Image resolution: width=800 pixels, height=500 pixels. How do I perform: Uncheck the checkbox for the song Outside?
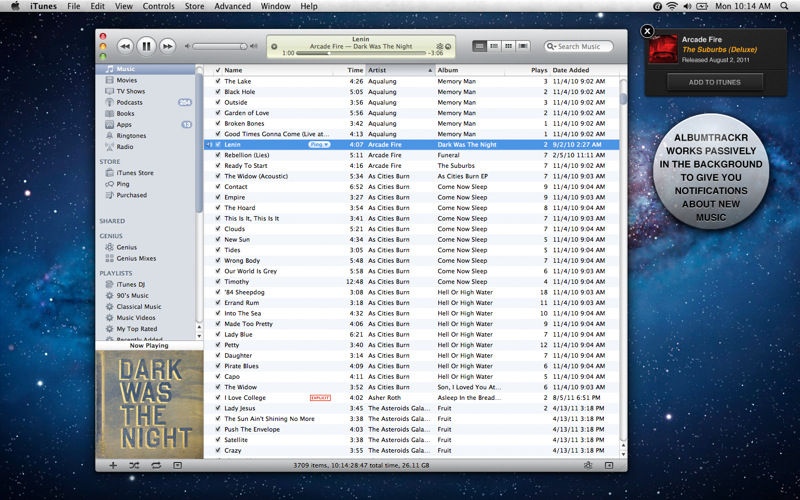click(218, 102)
